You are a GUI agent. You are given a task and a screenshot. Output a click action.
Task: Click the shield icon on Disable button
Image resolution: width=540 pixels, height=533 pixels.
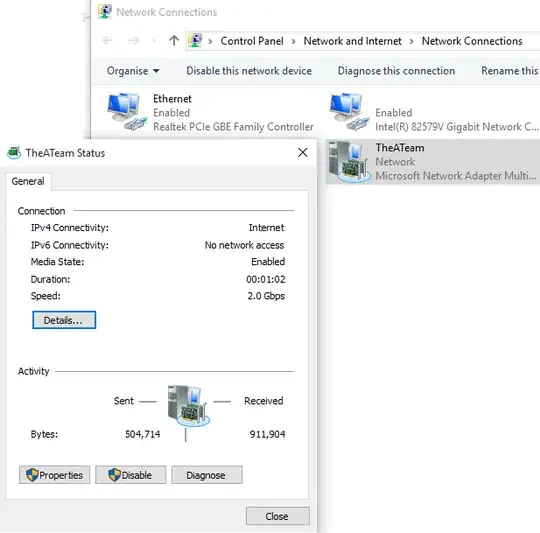click(x=114, y=475)
